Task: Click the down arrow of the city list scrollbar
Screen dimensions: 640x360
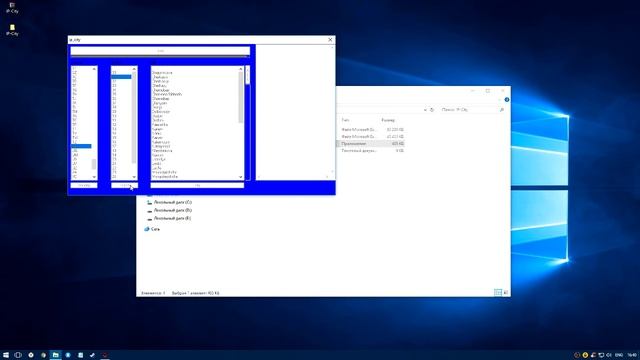Action: coord(240,177)
